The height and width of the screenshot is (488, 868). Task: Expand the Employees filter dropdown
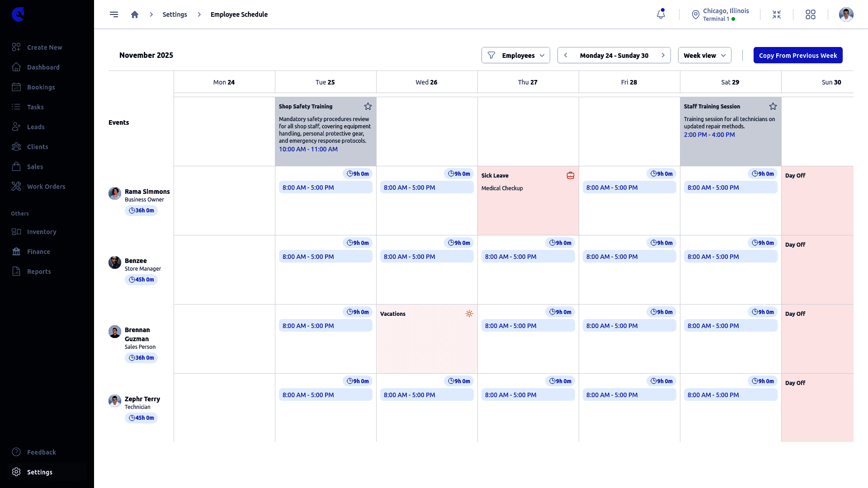tap(516, 55)
